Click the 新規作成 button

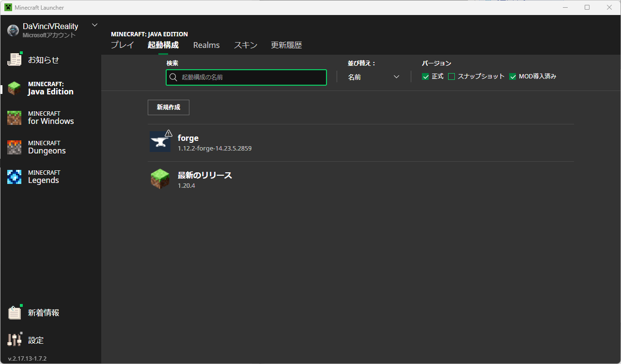pos(168,107)
